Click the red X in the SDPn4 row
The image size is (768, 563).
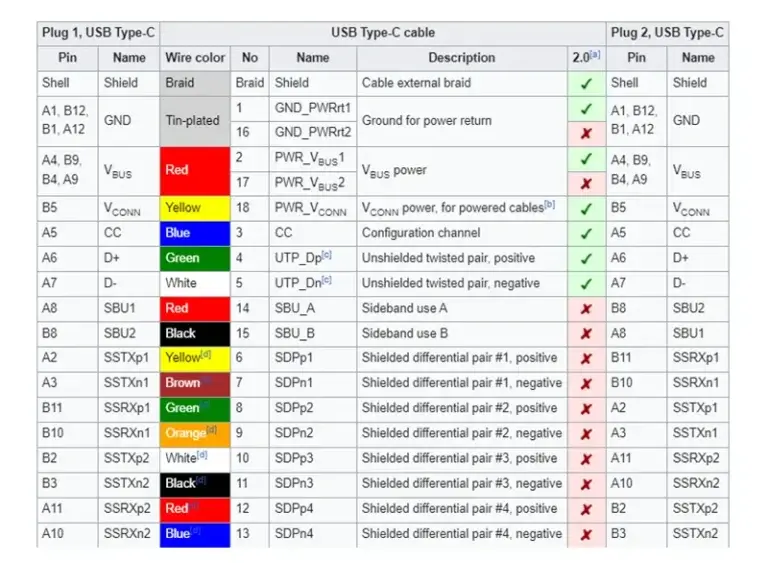(x=586, y=534)
